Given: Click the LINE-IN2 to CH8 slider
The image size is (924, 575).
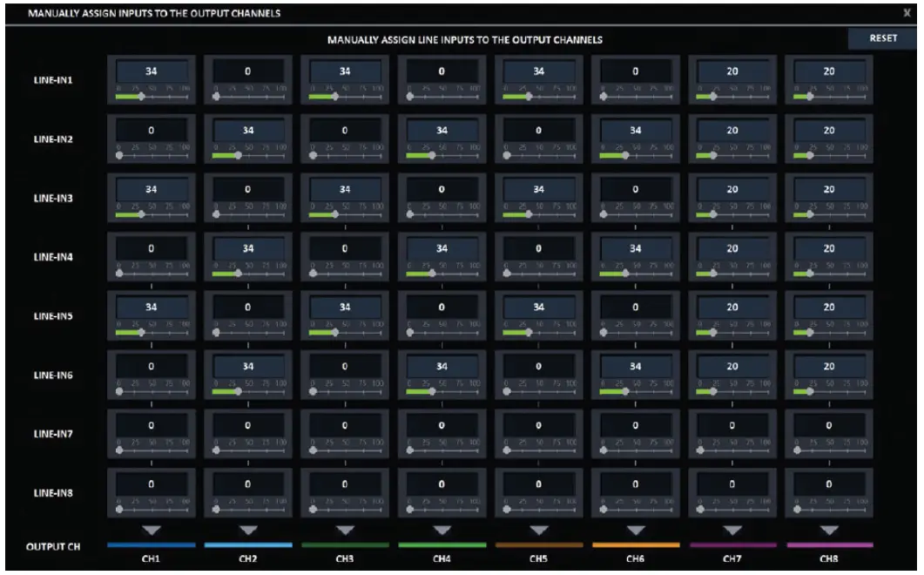Looking at the screenshot, I should pos(829,155).
